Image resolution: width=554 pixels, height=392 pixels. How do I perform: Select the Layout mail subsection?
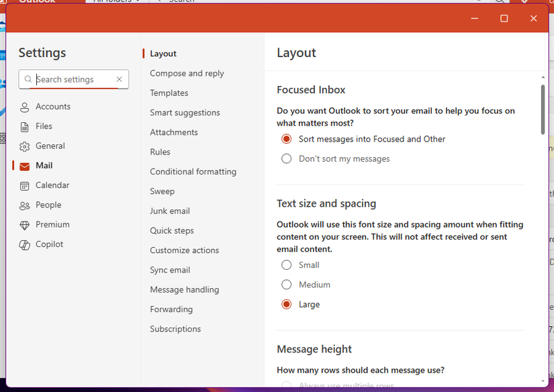point(163,54)
